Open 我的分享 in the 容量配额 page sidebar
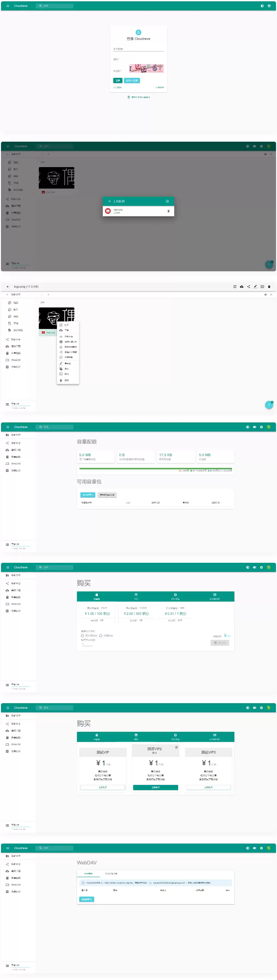Viewport: 277px width, 980px height. (x=16, y=443)
